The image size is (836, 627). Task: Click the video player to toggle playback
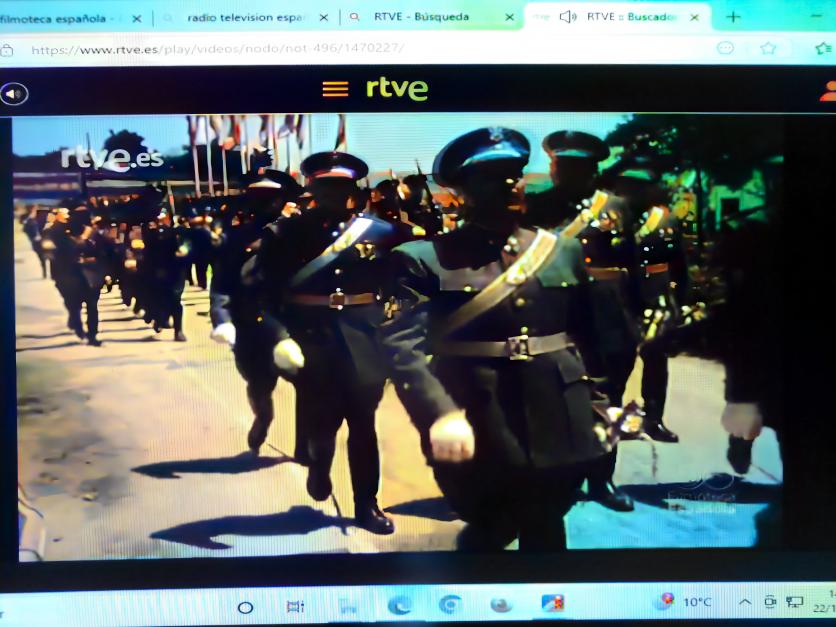(400, 340)
